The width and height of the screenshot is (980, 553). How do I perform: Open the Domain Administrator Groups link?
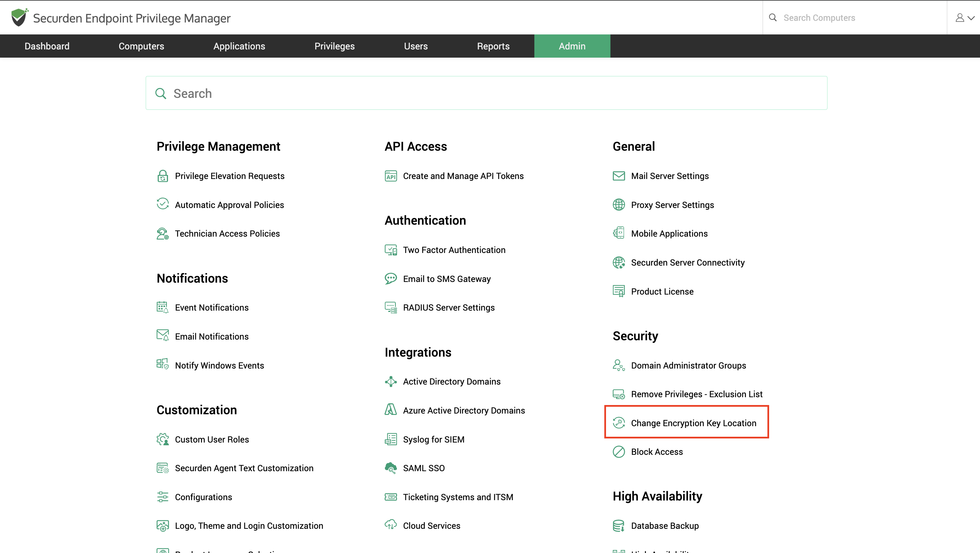688,365
